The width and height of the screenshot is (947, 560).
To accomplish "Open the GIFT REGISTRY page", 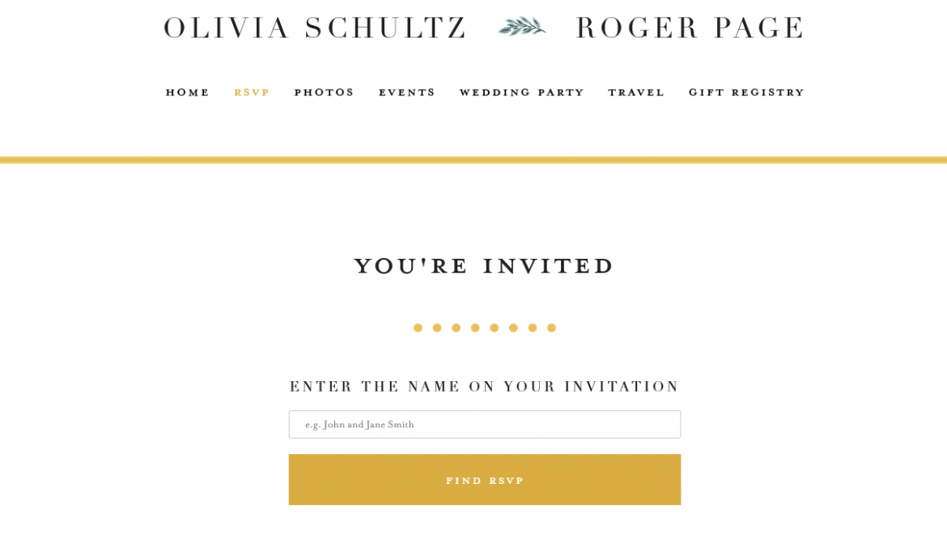I will (746, 92).
